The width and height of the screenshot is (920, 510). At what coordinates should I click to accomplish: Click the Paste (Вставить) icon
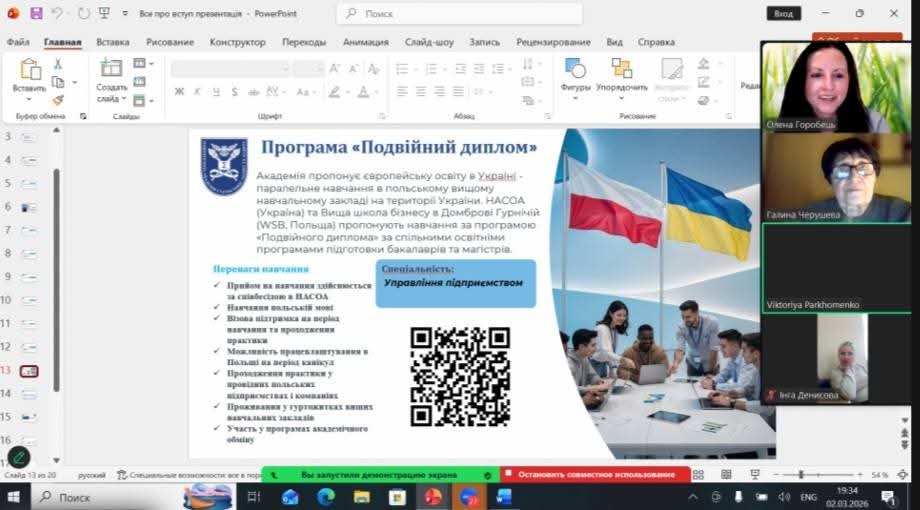[29, 71]
